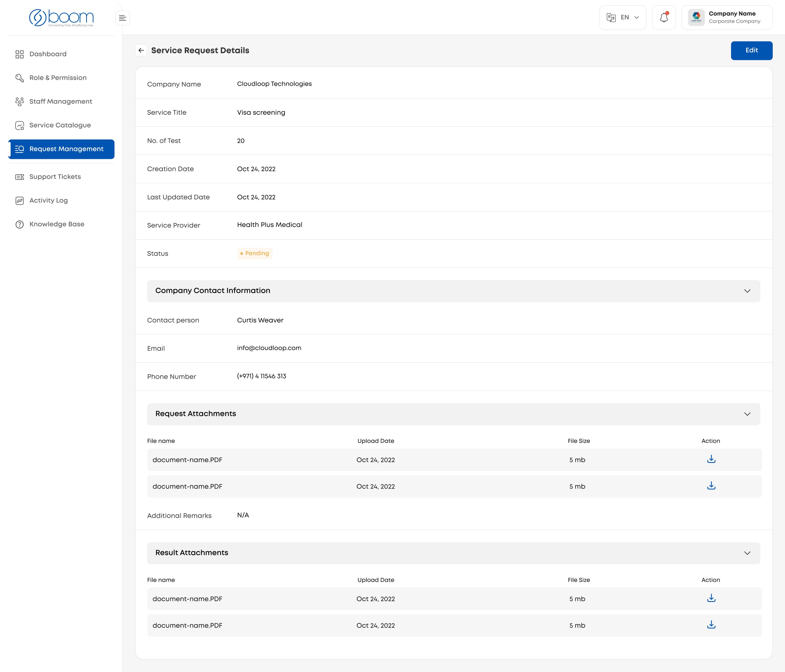The width and height of the screenshot is (785, 672).
Task: Open notifications bell icon
Action: tap(664, 17)
